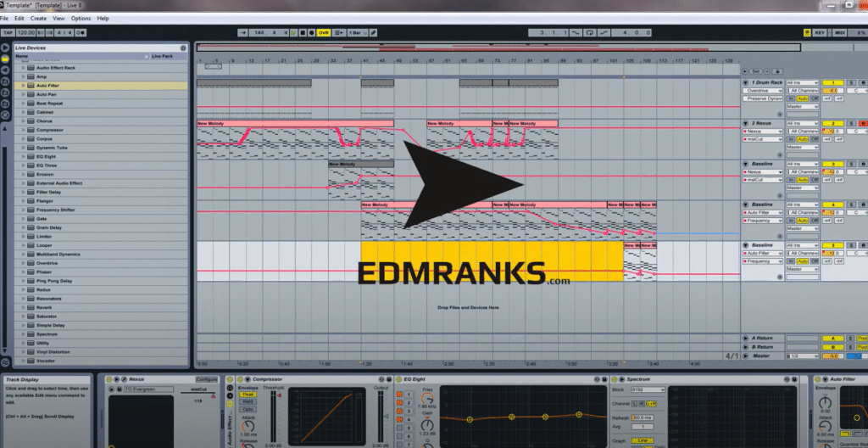Click the transport Record button
This screenshot has height=448, width=868.
pyautogui.click(x=311, y=33)
